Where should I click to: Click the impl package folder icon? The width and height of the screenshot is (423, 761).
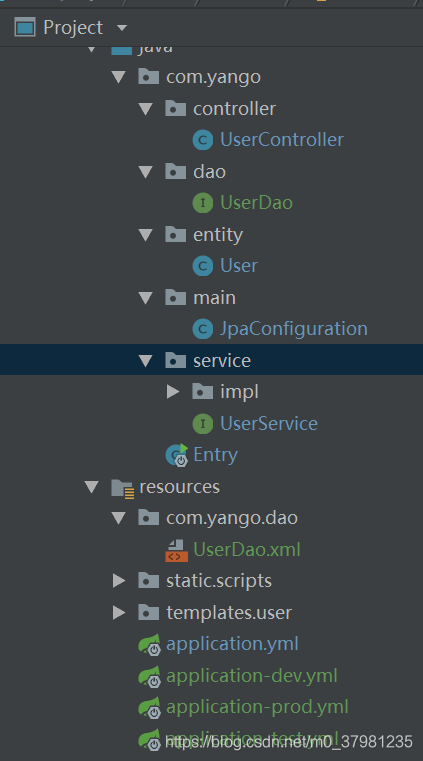click(203, 392)
